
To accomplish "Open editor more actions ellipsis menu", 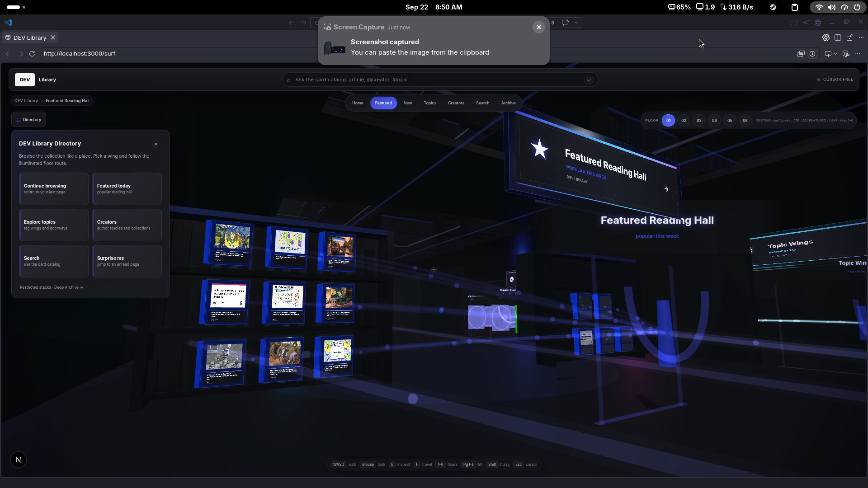I will 861,38.
